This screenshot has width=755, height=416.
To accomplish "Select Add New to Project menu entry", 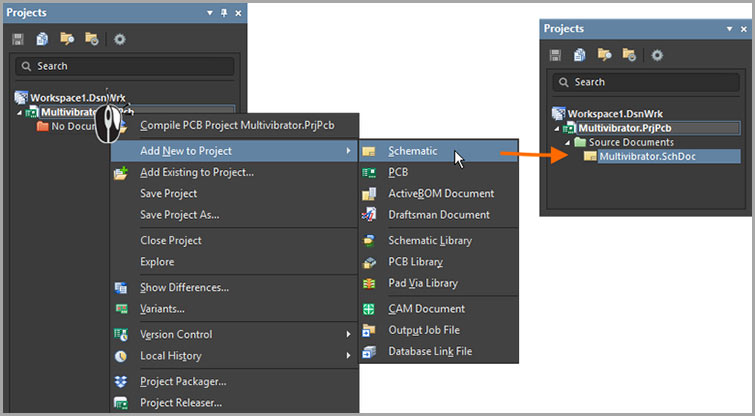I will (x=235, y=151).
